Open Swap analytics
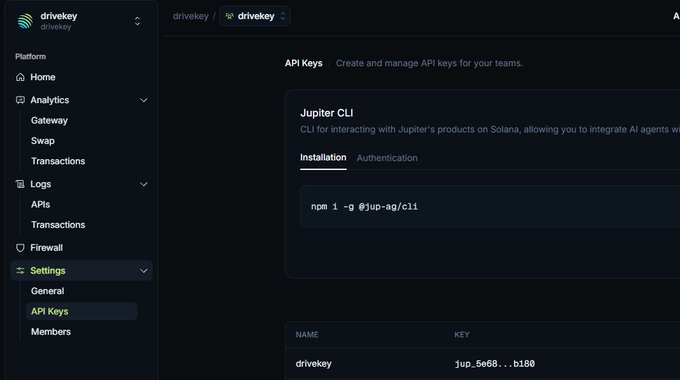This screenshot has width=680, height=380. point(43,141)
